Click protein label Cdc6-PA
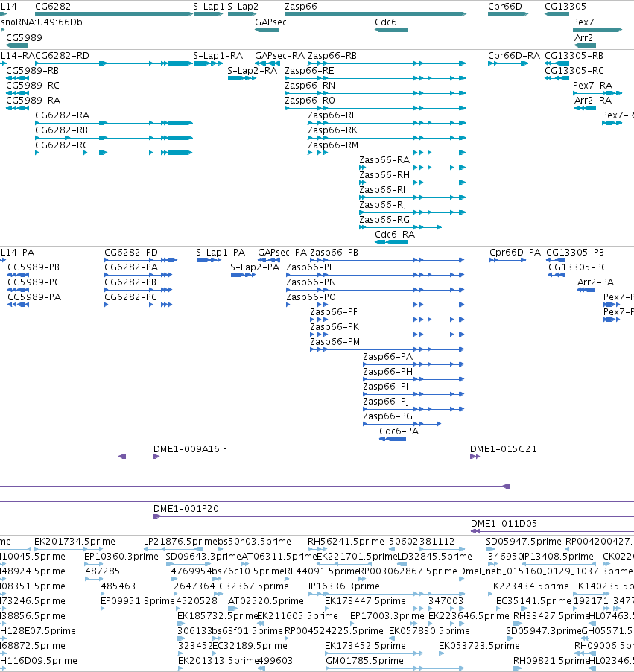The height and width of the screenshot is (672, 634). [x=399, y=431]
